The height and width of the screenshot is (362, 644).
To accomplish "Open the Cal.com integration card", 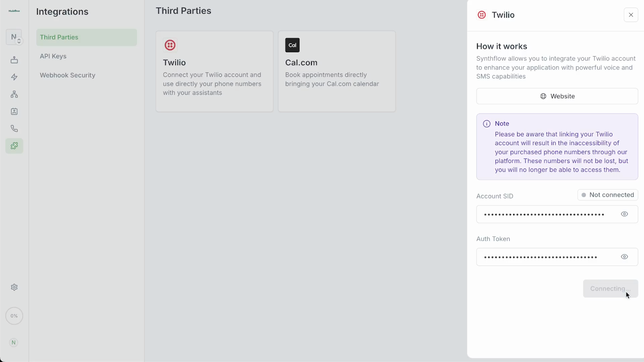I will point(336,71).
